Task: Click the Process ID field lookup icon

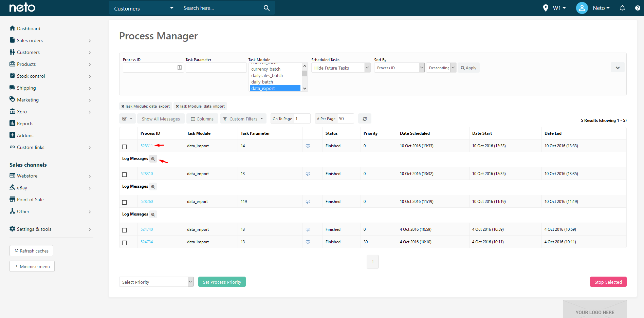Action: point(180,68)
